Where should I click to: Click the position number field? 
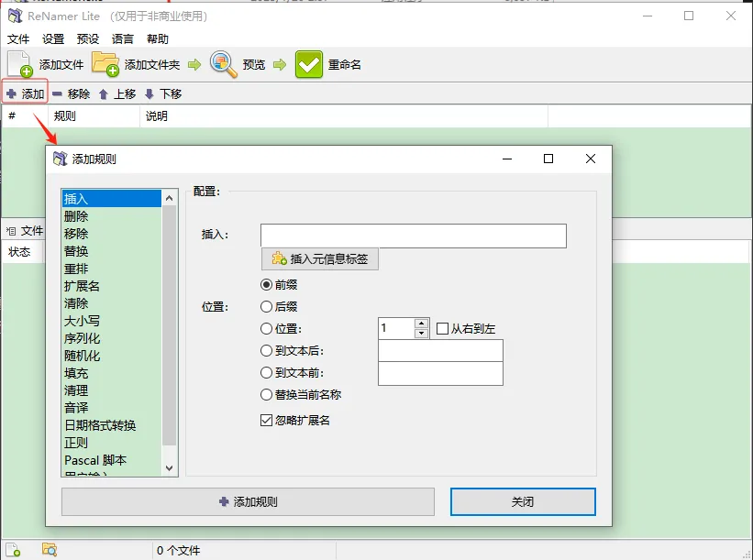[x=396, y=328]
